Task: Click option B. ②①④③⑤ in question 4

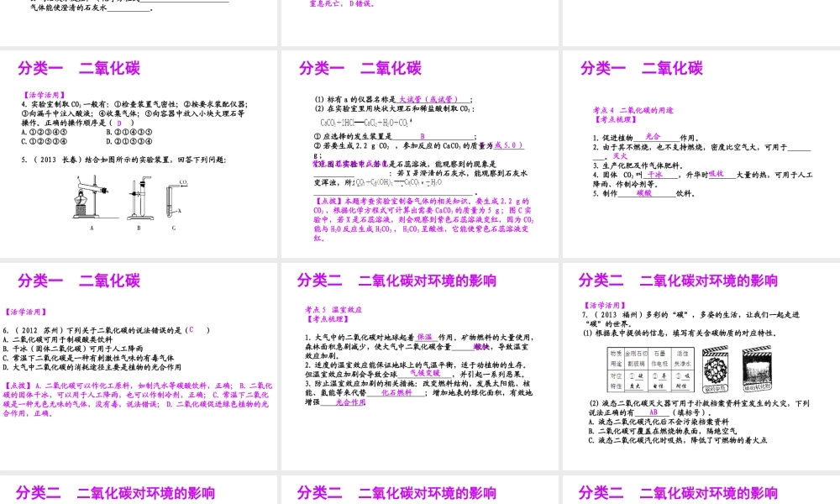Action: tap(129, 132)
